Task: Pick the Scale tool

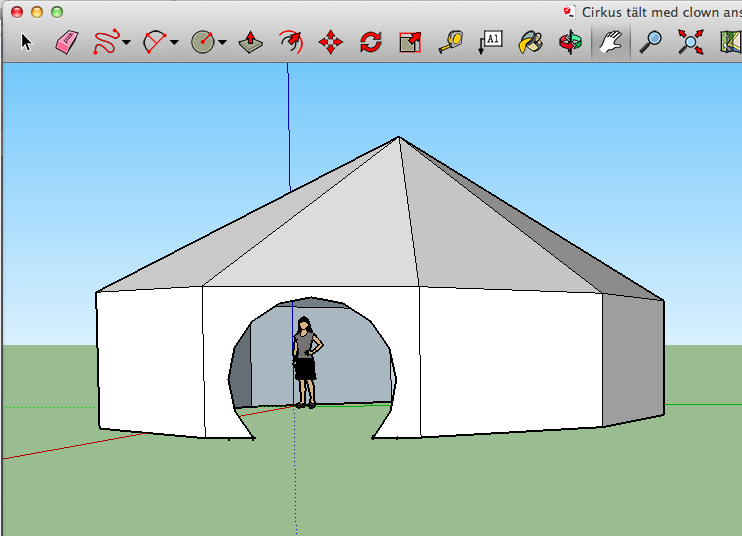Action: (x=410, y=42)
